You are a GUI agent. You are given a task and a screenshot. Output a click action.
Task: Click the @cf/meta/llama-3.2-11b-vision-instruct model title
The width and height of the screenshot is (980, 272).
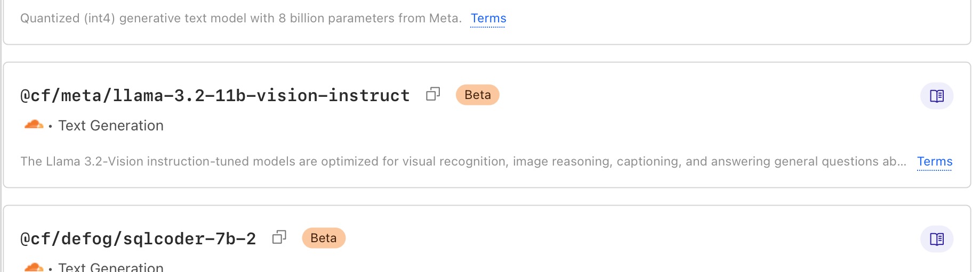click(215, 95)
